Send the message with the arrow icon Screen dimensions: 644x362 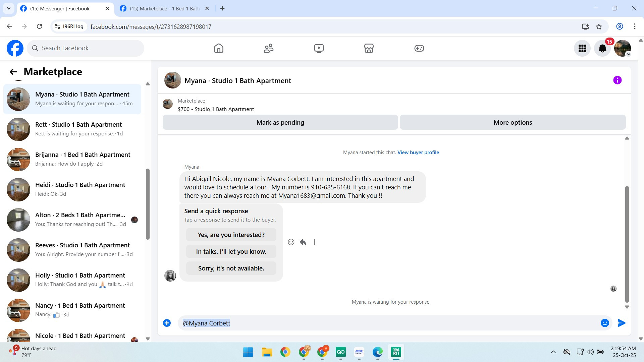(622, 323)
